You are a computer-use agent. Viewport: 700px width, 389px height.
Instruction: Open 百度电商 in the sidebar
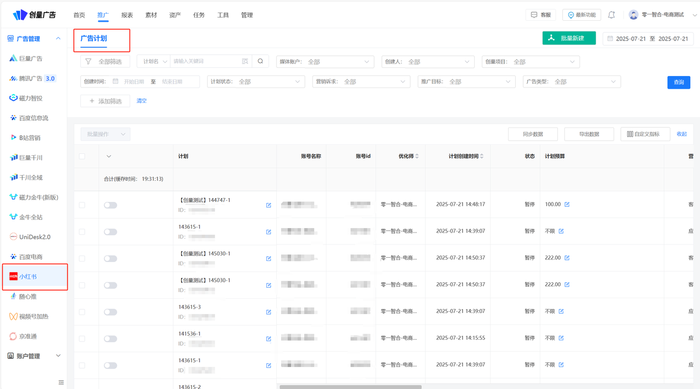tap(26, 257)
